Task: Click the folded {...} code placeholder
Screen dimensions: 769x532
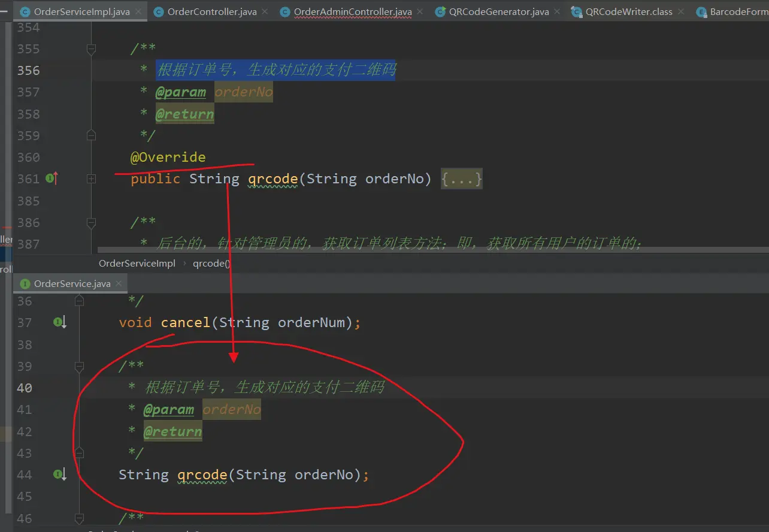Action: (461, 179)
